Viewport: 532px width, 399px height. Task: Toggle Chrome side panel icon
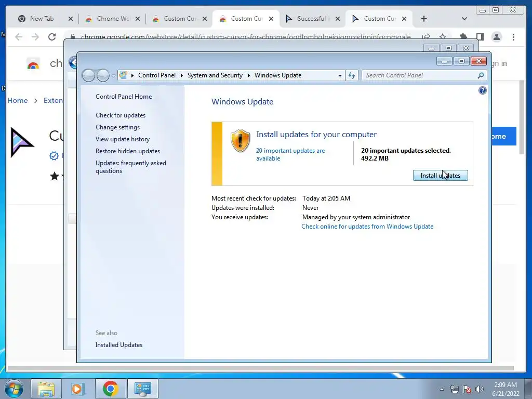pos(480,37)
